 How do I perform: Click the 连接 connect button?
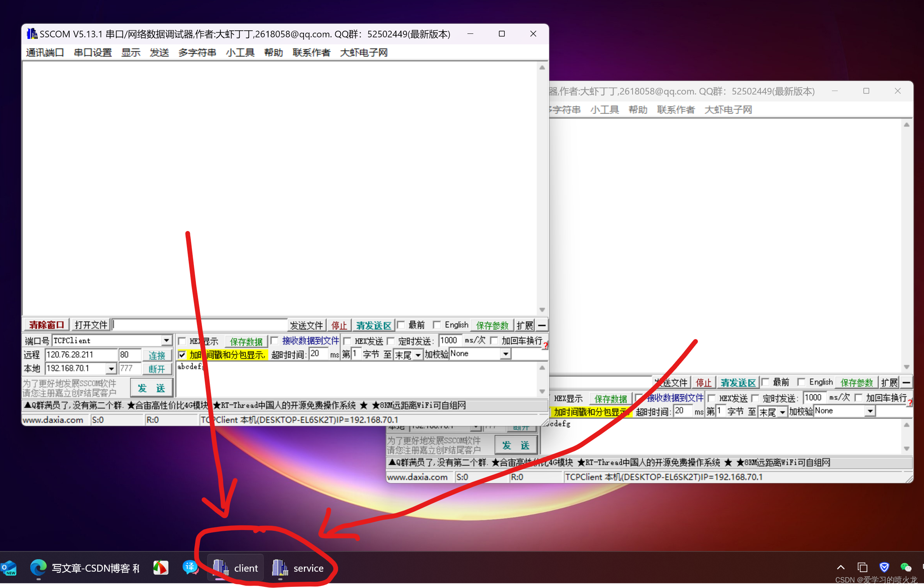click(157, 355)
